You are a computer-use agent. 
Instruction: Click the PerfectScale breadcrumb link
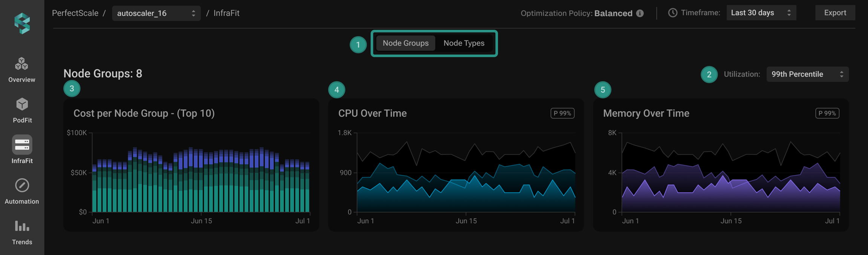pyautogui.click(x=75, y=13)
